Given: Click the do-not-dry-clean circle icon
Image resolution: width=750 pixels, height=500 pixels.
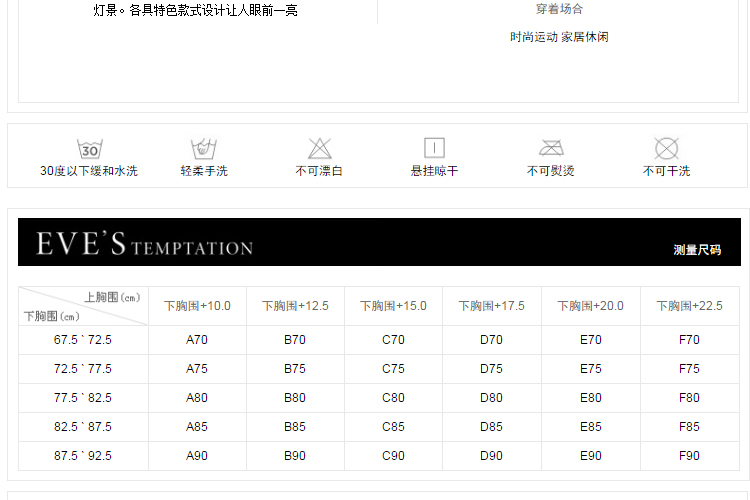Looking at the screenshot, I should [666, 149].
